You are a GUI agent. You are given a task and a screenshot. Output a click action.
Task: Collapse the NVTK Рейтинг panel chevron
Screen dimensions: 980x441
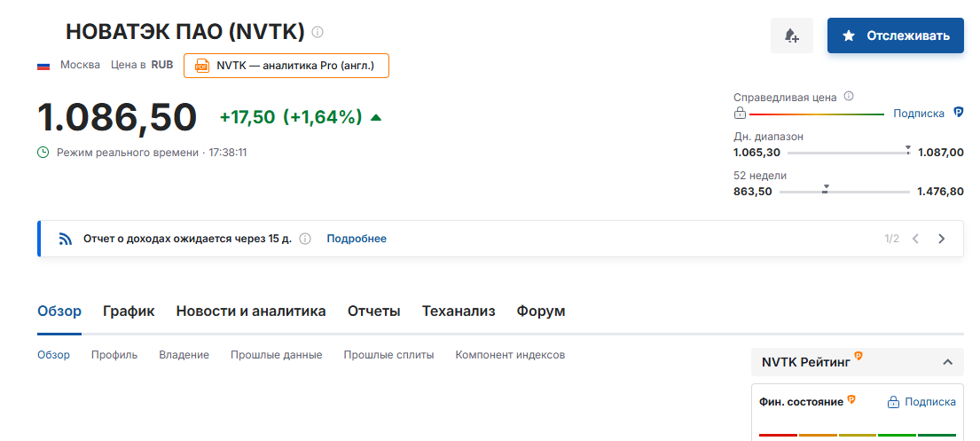947,362
